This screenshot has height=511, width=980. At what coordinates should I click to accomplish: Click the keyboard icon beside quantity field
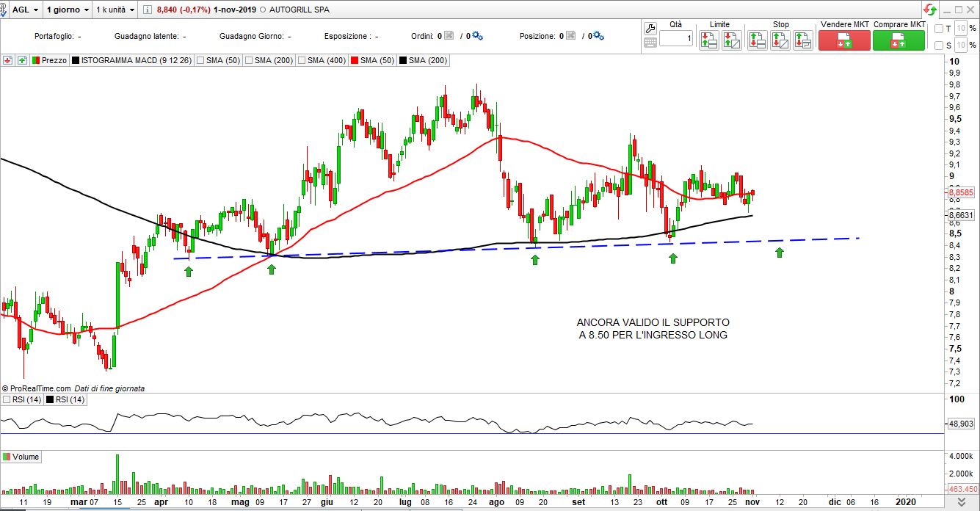pos(650,43)
